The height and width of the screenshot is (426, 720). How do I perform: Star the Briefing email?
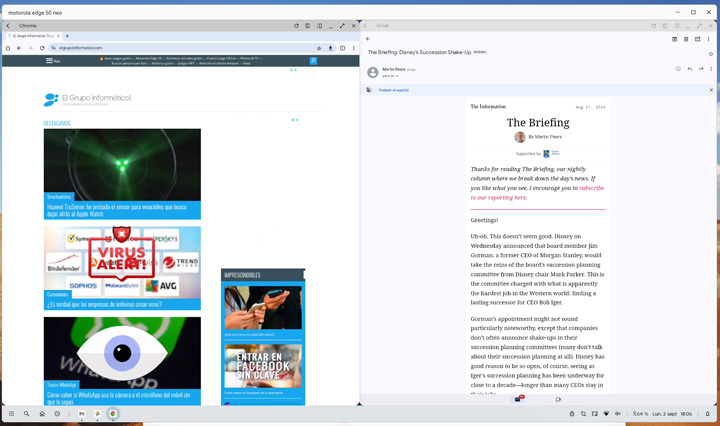711,54
